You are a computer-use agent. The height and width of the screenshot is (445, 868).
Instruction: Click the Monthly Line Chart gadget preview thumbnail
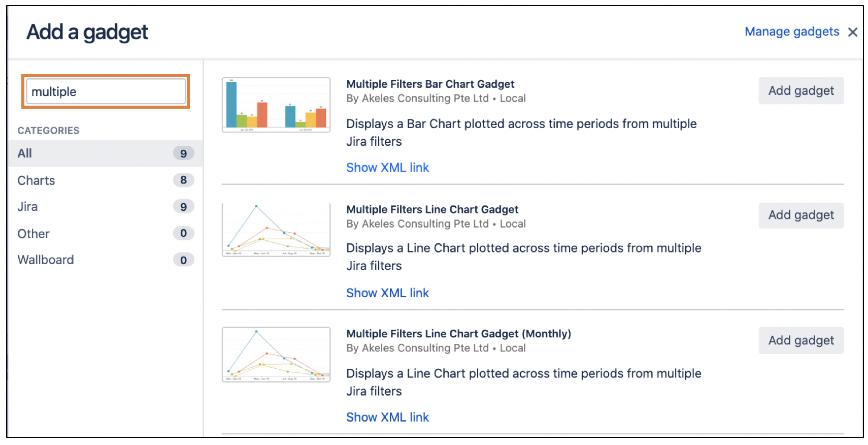click(276, 354)
